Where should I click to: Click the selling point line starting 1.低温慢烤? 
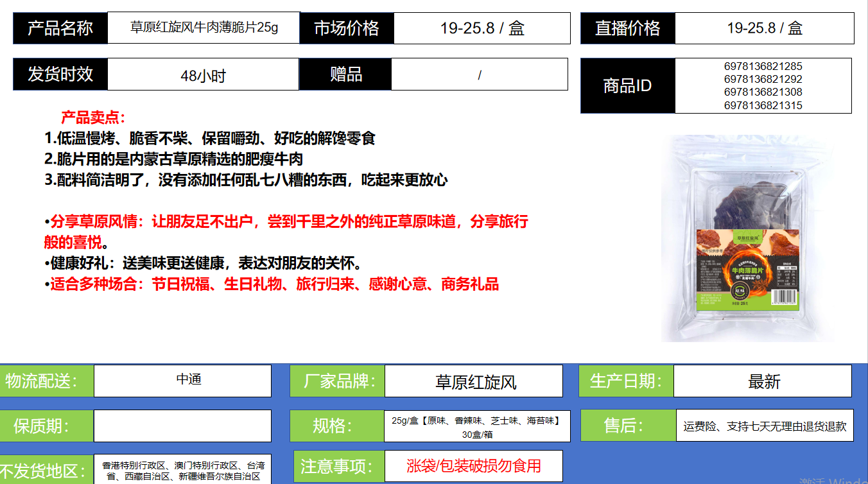pos(210,138)
